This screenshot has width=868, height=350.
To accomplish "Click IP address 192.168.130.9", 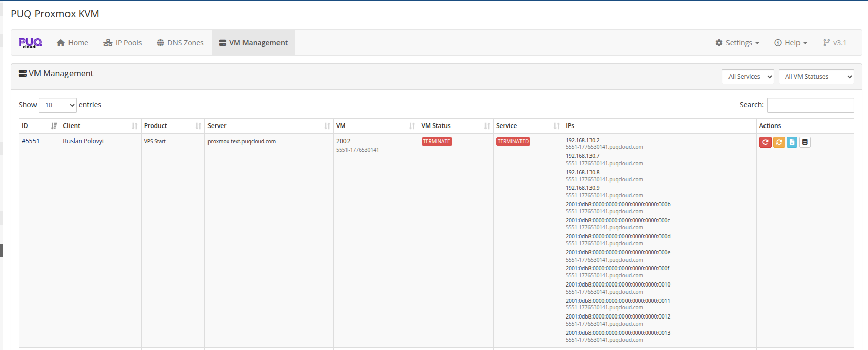I will (x=582, y=188).
